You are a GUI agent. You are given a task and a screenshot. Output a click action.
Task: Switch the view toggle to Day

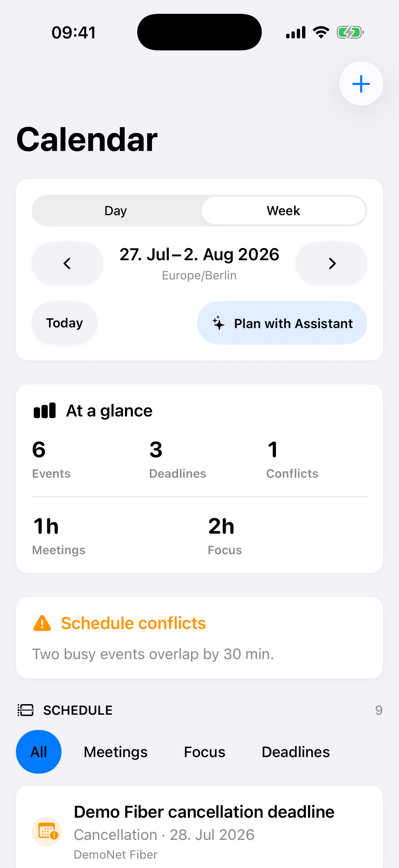pyautogui.click(x=116, y=211)
